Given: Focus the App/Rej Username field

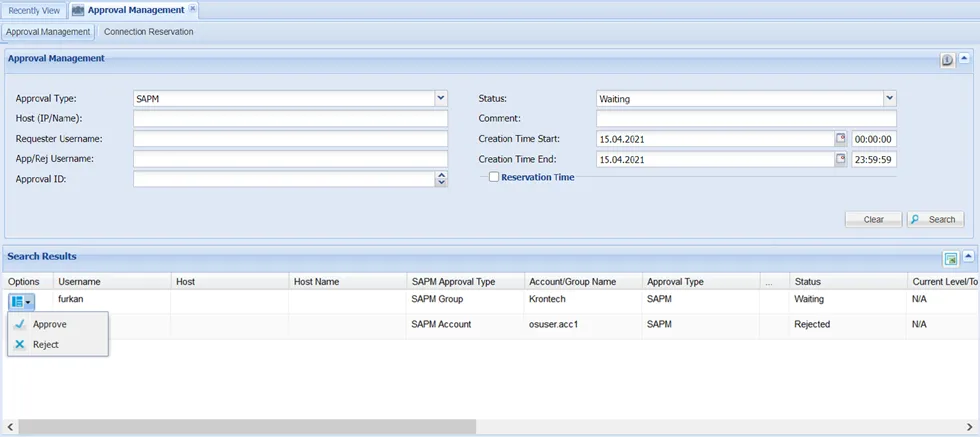Looking at the screenshot, I should point(291,159).
